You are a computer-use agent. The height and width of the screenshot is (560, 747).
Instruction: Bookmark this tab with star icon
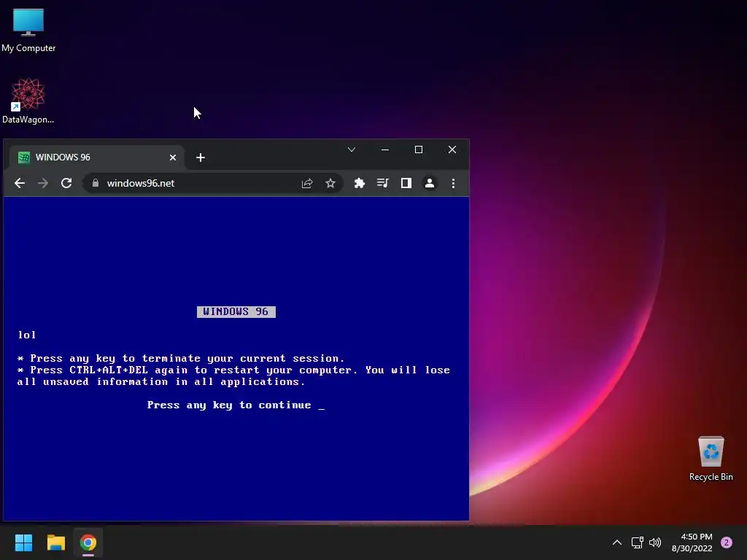coord(330,183)
